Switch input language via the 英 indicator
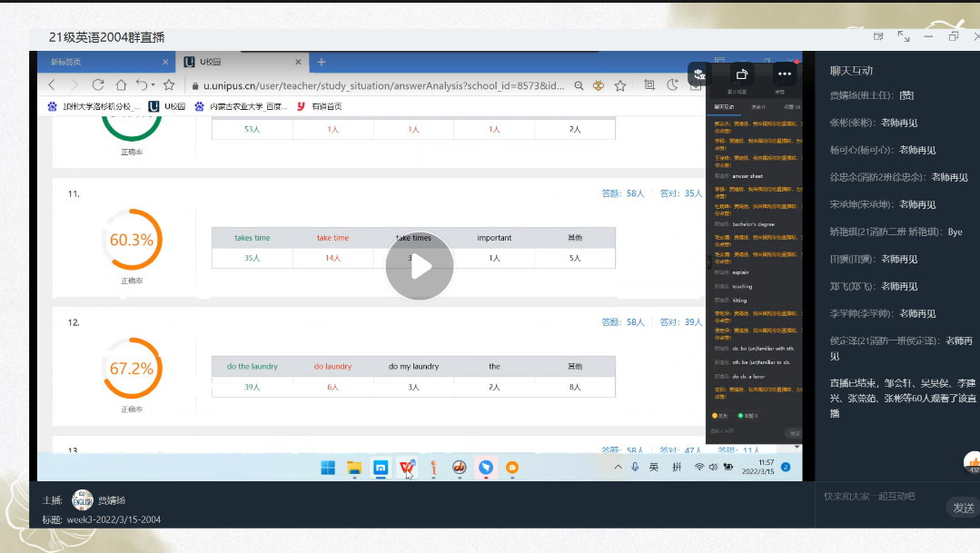 (x=654, y=467)
